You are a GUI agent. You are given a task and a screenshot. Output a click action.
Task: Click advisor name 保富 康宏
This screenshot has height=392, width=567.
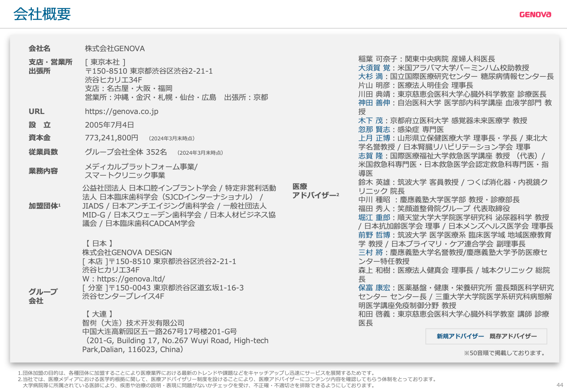pos(374,288)
